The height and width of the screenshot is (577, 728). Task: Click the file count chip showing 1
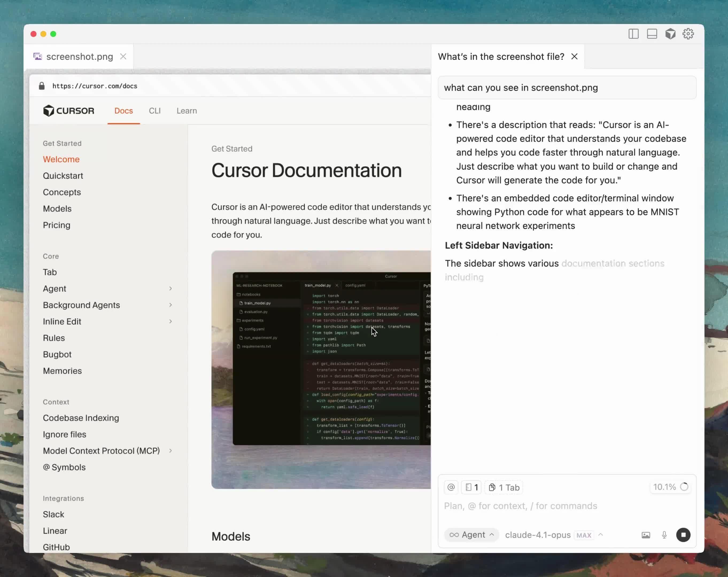pos(471,487)
